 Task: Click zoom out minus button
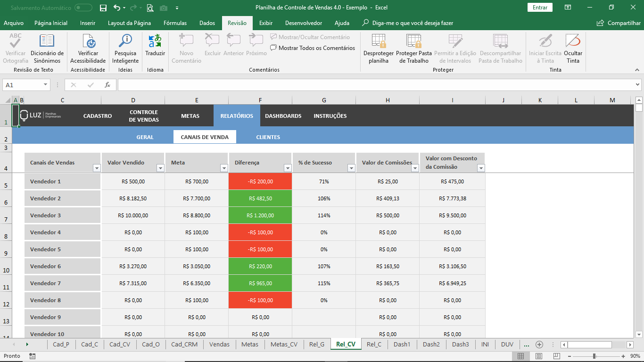[x=570, y=356]
